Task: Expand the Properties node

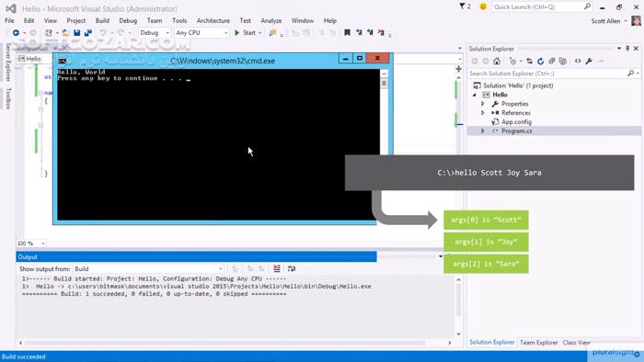Action: (x=483, y=104)
